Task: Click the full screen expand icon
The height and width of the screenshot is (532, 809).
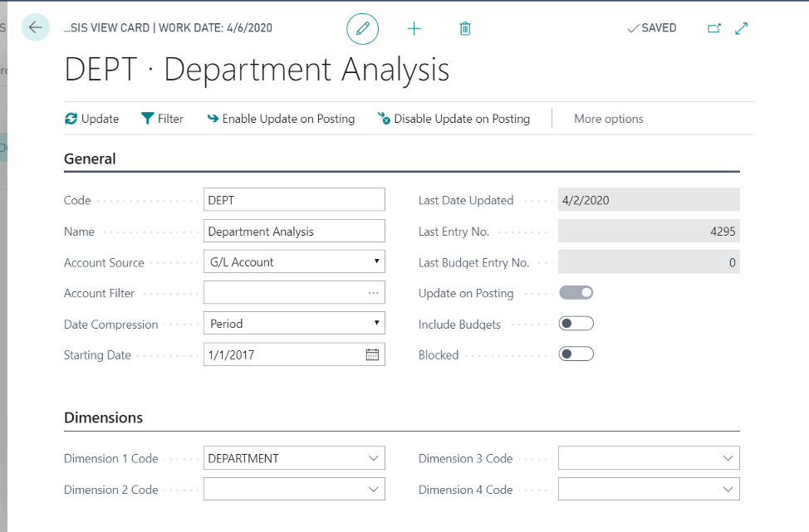Action: pyautogui.click(x=741, y=27)
